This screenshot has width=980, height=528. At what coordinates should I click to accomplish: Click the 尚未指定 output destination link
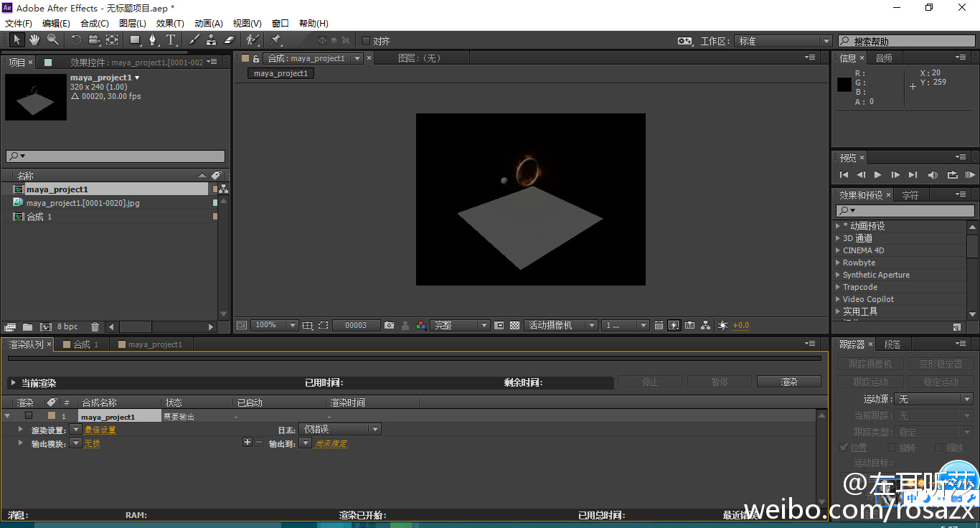(x=331, y=444)
